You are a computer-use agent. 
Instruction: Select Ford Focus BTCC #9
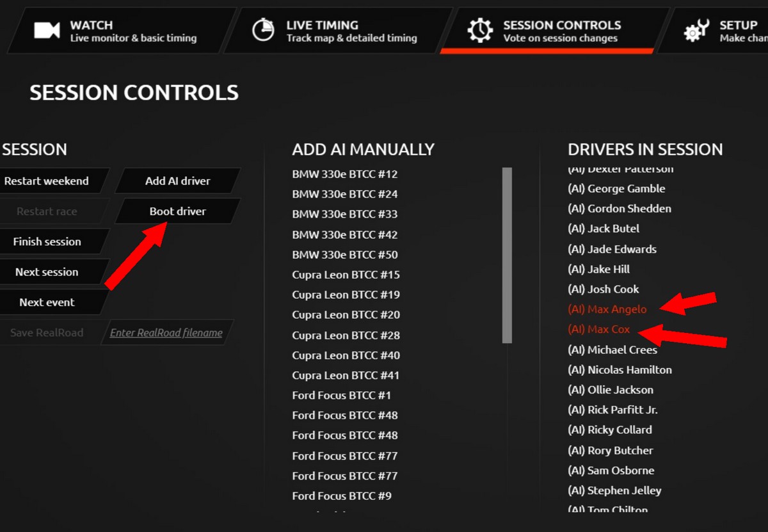pyautogui.click(x=342, y=496)
